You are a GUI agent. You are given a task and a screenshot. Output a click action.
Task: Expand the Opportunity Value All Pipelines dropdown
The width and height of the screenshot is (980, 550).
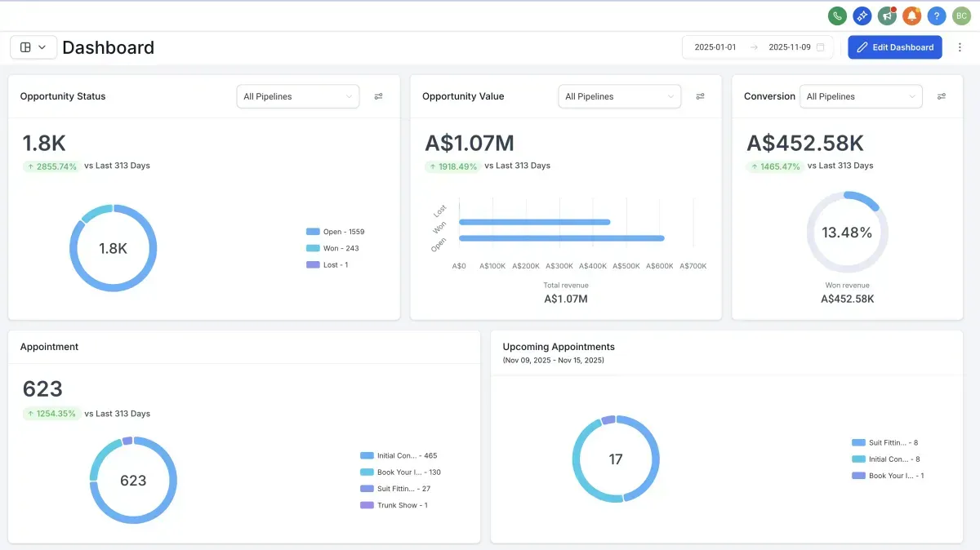[619, 96]
